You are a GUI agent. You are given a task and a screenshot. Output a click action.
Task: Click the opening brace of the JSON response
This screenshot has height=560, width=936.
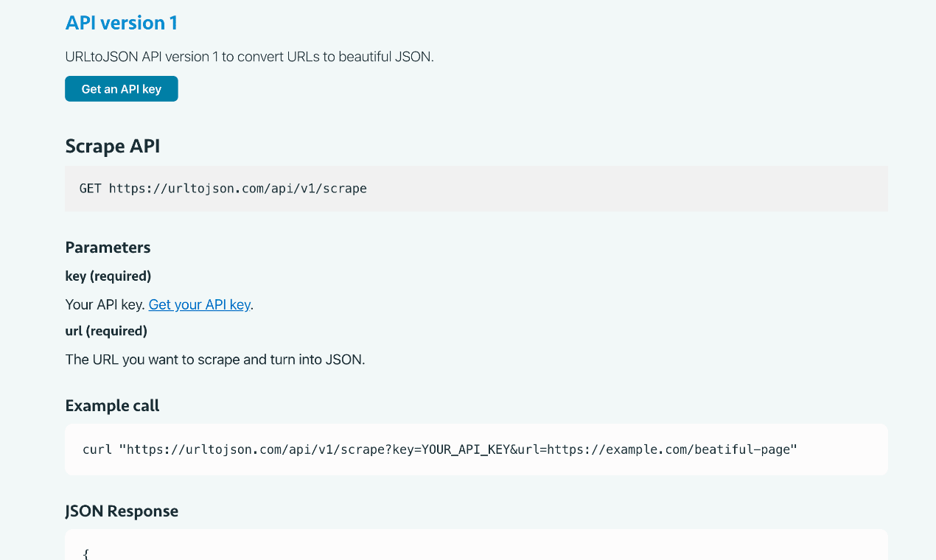[85, 553]
